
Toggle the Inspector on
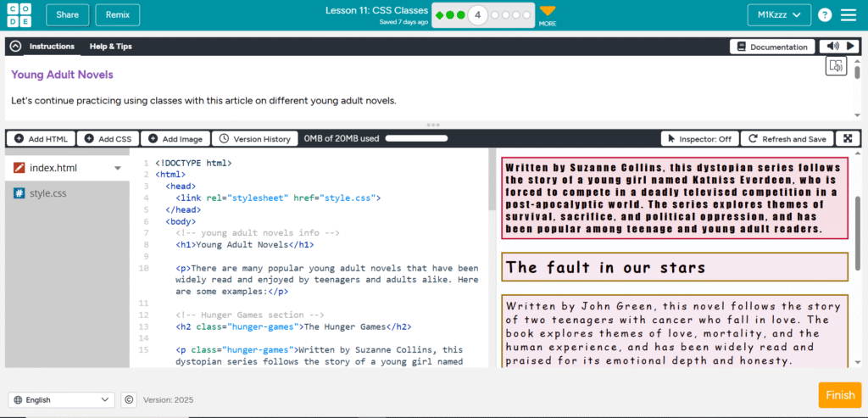click(x=699, y=138)
